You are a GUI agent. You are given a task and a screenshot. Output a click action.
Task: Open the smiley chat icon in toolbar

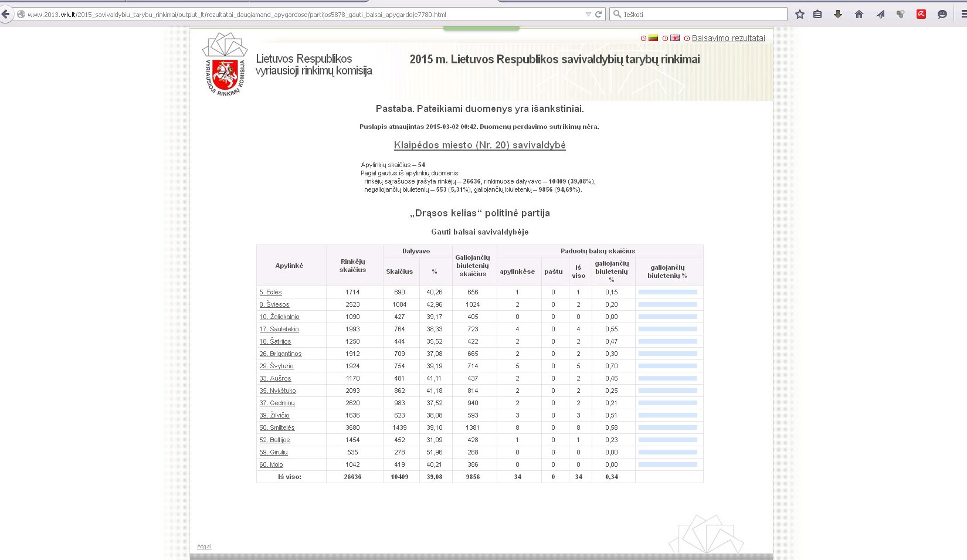tap(942, 14)
